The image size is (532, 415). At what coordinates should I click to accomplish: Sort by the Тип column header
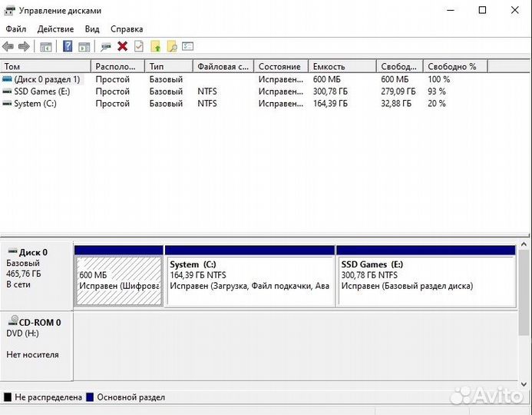pyautogui.click(x=169, y=67)
